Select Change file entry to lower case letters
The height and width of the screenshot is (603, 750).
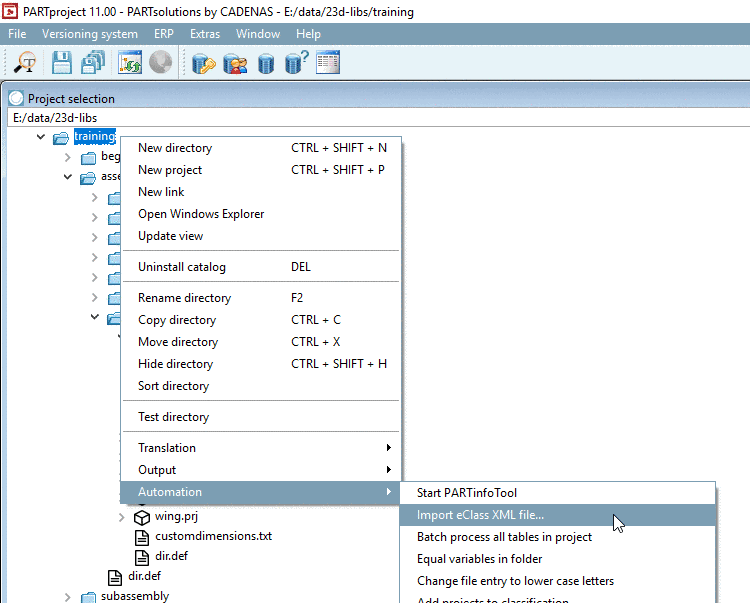[x=558, y=581]
